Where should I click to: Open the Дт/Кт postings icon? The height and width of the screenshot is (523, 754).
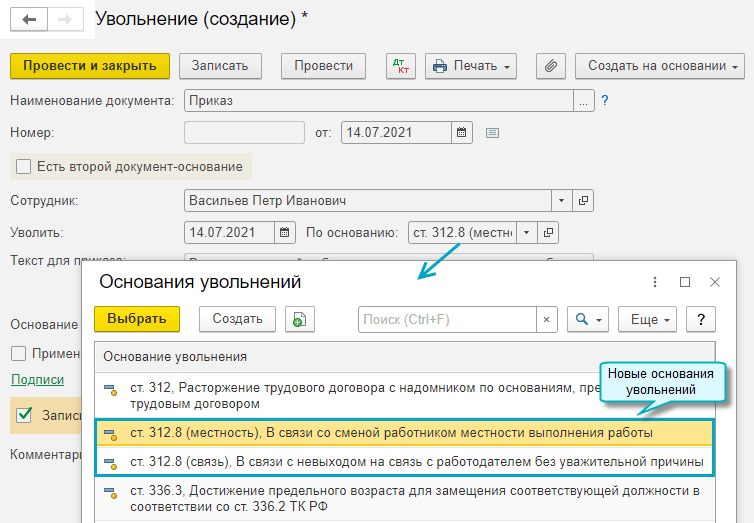pyautogui.click(x=401, y=66)
